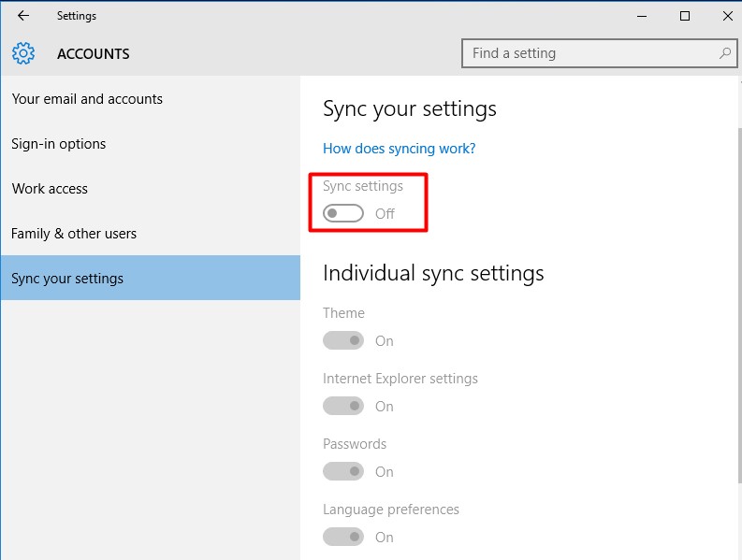Click the Accounts gear icon
This screenshot has height=560, width=742.
point(24,53)
